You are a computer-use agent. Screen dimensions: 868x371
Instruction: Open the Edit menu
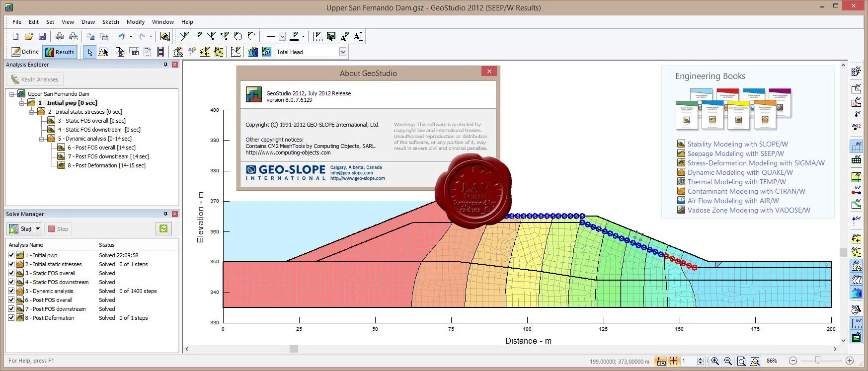pyautogui.click(x=34, y=22)
